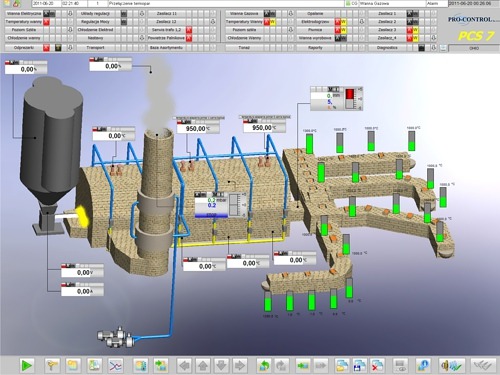This screenshot has height=375, width=500.
Task: Click the blue STOP bar on pressure faceplate
Action: pyautogui.click(x=211, y=216)
